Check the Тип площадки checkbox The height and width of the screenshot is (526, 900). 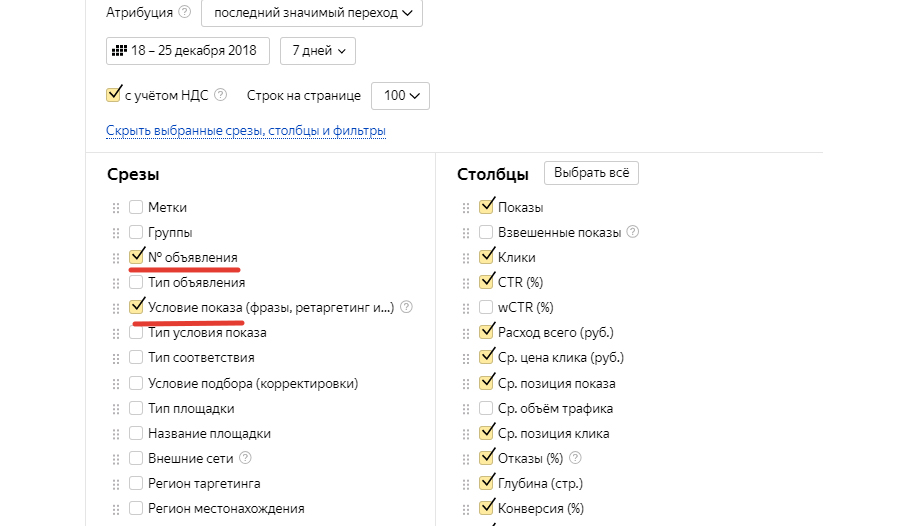(136, 408)
